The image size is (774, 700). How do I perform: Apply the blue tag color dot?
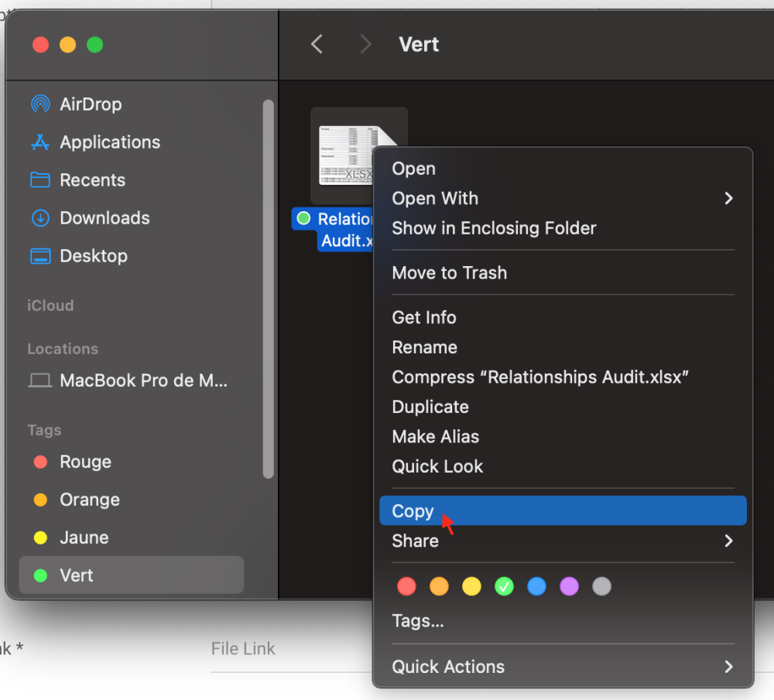[x=536, y=587]
